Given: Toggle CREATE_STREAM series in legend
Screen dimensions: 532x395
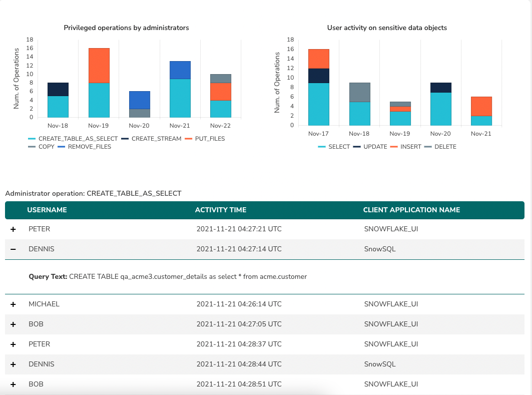Looking at the screenshot, I should [151, 139].
